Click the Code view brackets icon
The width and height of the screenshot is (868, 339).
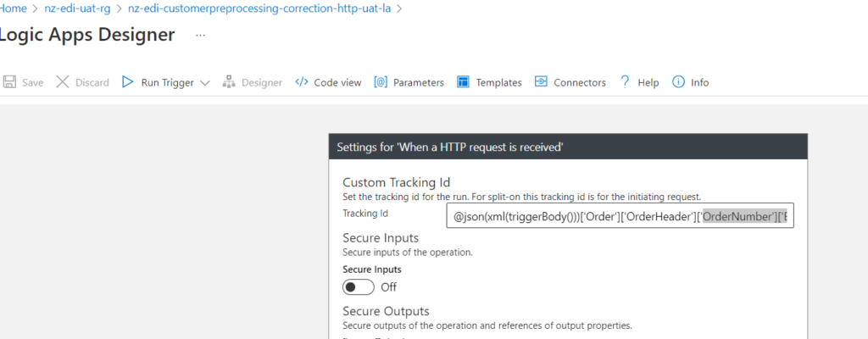pyautogui.click(x=301, y=82)
